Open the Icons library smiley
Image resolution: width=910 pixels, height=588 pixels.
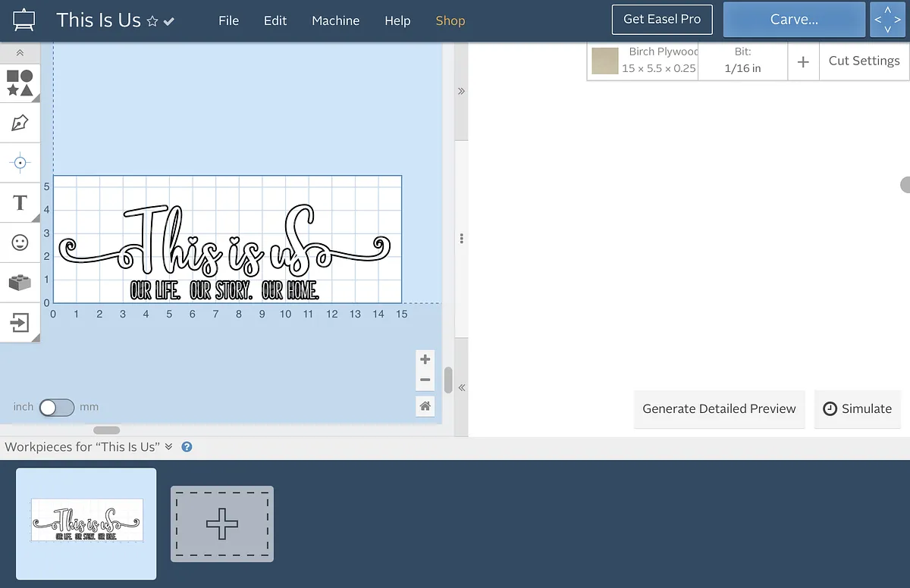coord(20,242)
